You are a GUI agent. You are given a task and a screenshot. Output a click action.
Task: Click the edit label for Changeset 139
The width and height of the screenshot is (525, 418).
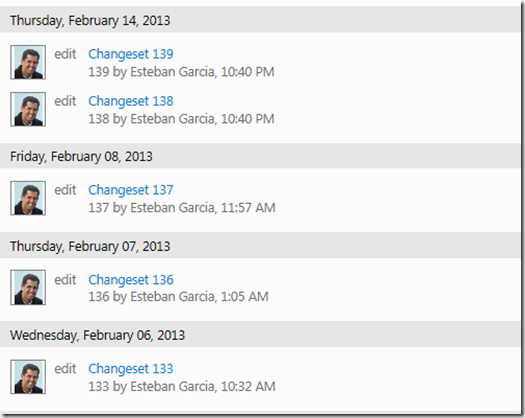pos(65,54)
